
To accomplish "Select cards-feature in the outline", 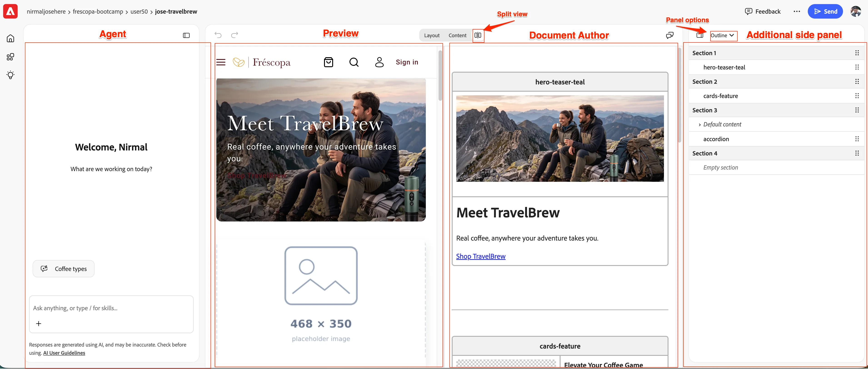I will [720, 96].
